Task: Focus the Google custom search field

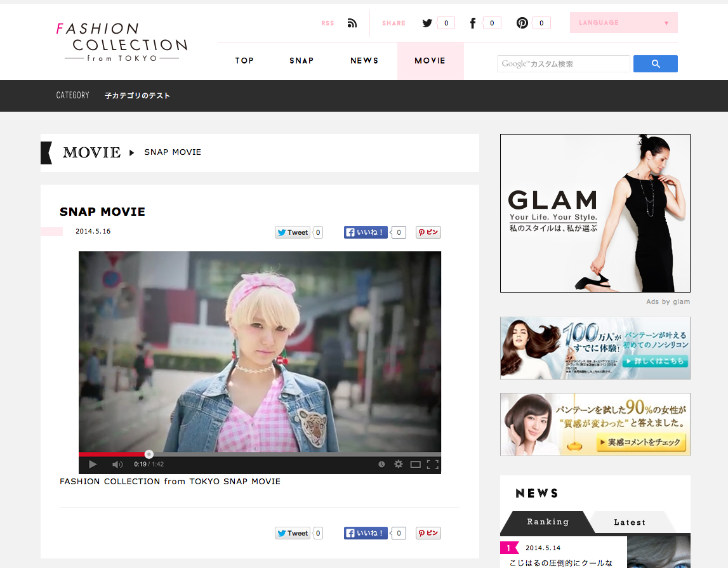Action: tap(563, 64)
